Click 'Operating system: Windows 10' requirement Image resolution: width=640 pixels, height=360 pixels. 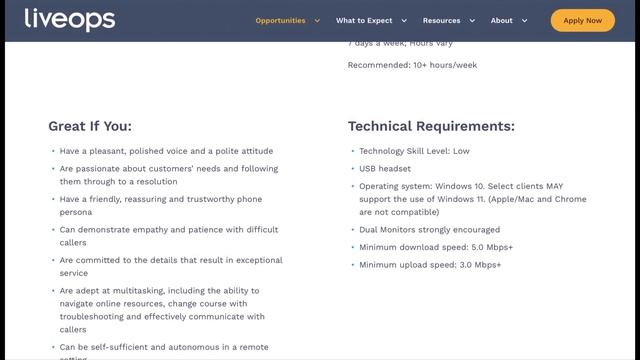[x=473, y=199]
